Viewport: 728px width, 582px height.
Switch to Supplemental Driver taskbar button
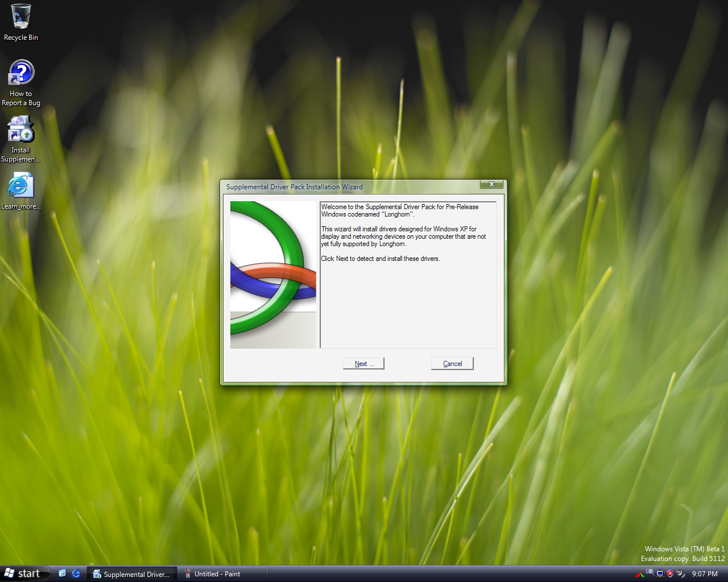point(132,574)
